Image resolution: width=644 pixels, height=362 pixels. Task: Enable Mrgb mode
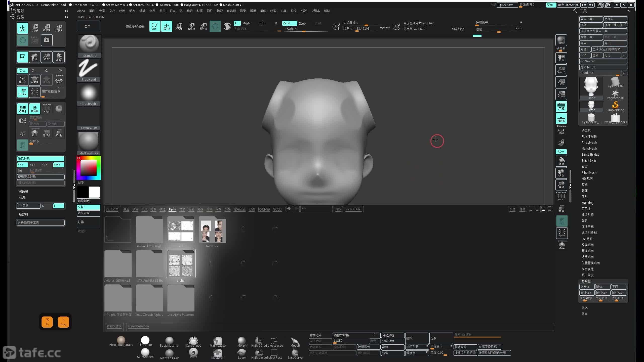[x=246, y=23]
